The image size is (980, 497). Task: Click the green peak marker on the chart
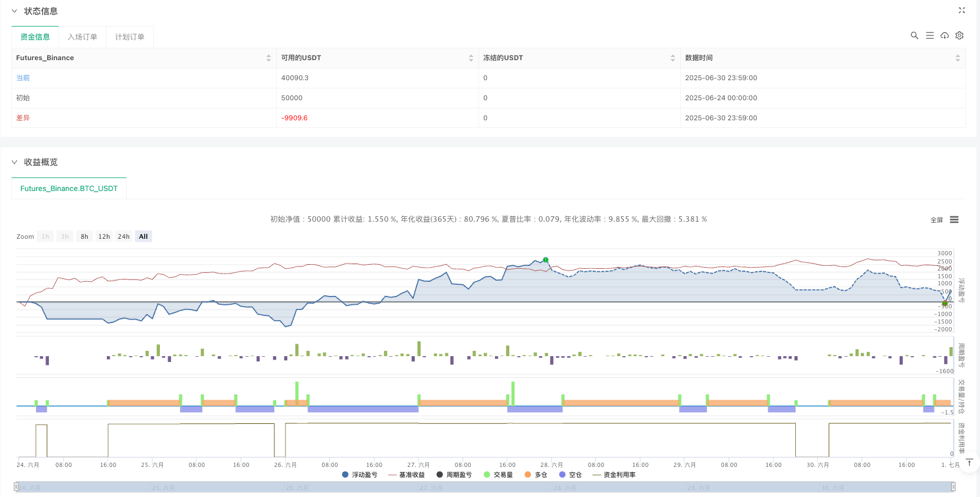(x=546, y=260)
